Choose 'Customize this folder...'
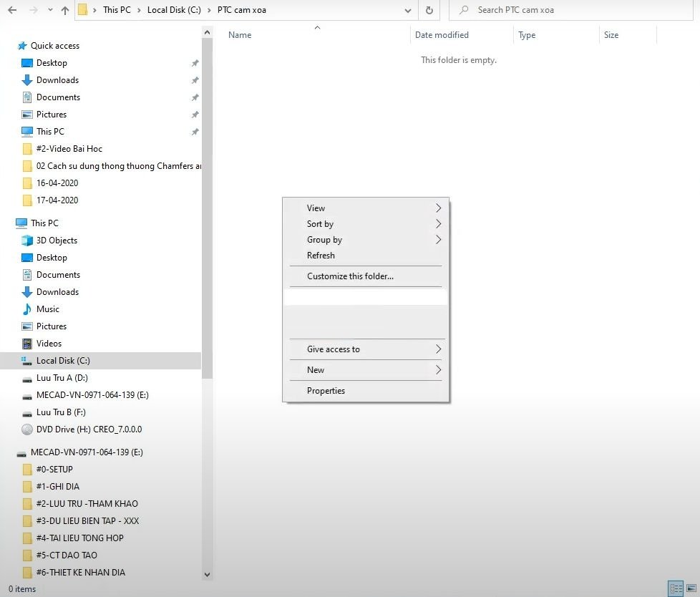The height and width of the screenshot is (597, 700). (x=366, y=276)
